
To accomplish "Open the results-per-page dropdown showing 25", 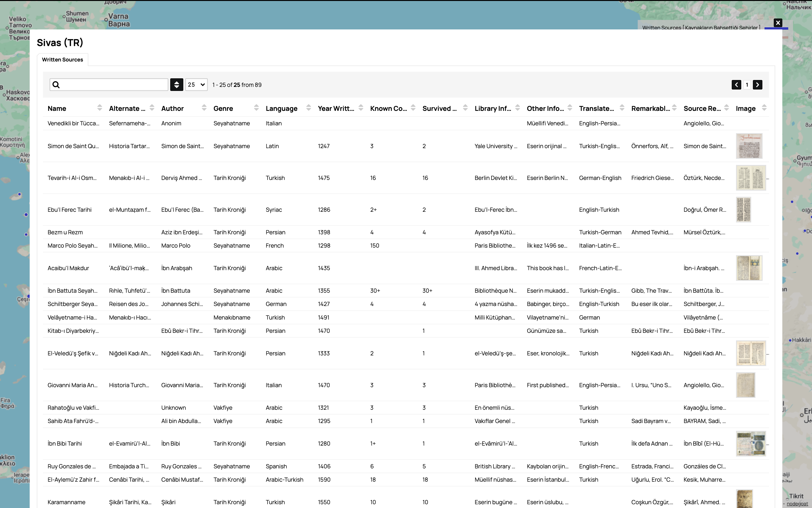I will (196, 85).
